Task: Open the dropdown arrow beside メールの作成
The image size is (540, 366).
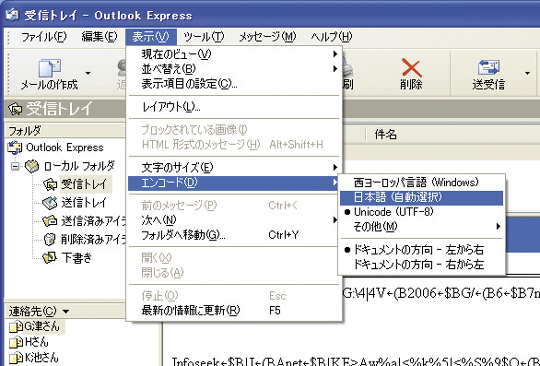Action: (x=88, y=73)
